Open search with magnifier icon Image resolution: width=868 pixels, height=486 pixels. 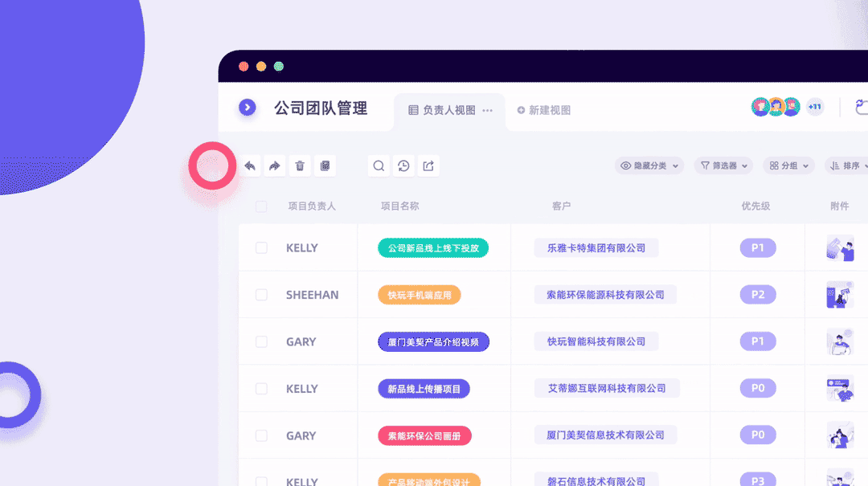coord(379,166)
